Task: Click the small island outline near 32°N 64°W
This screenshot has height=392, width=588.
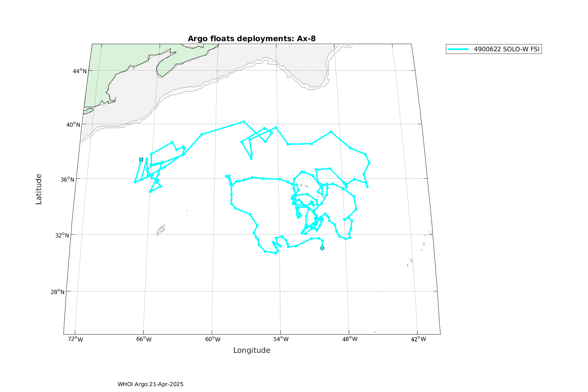Action: [x=161, y=230]
